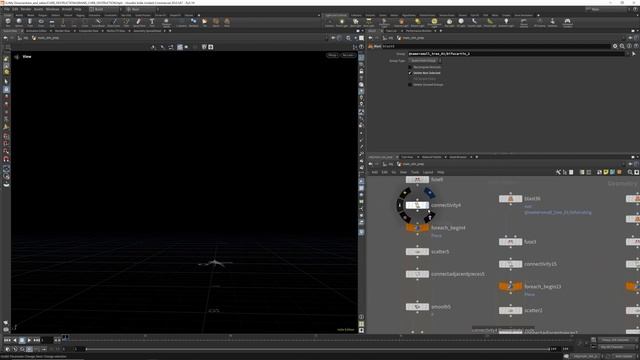640x360 pixels.
Task: Select the smooth5 node
Action: coord(417,307)
